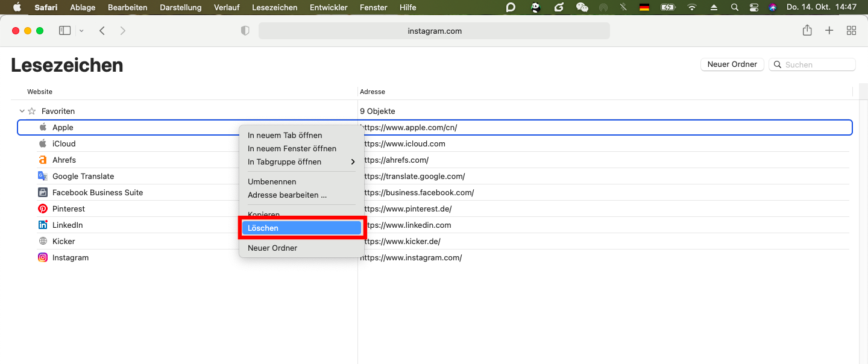Open the Fenster menu

pyautogui.click(x=374, y=7)
